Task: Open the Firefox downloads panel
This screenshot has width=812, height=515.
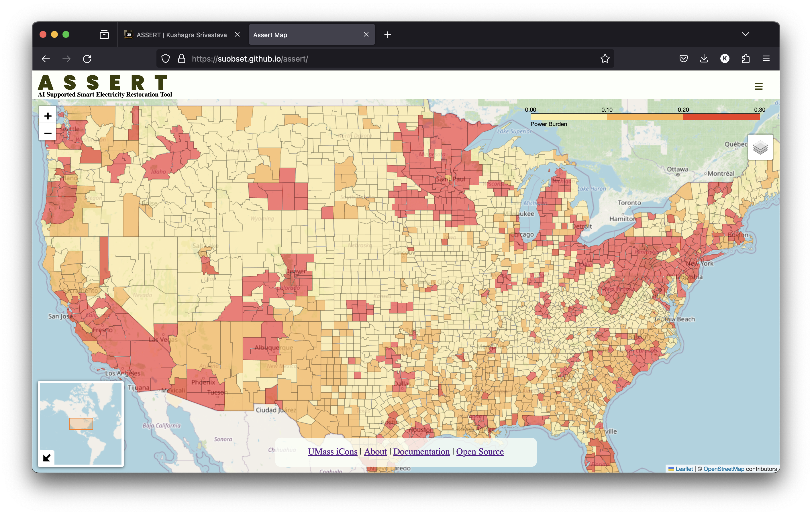Action: [704, 59]
